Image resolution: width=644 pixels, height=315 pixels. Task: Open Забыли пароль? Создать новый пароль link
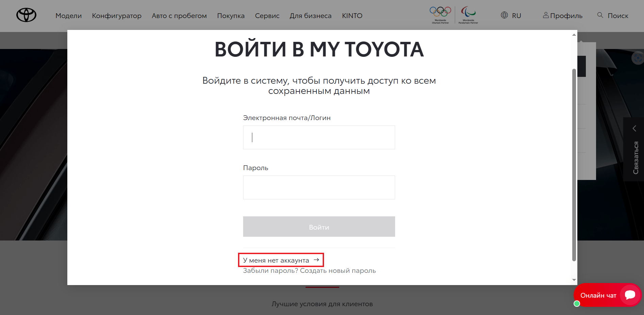(309, 271)
